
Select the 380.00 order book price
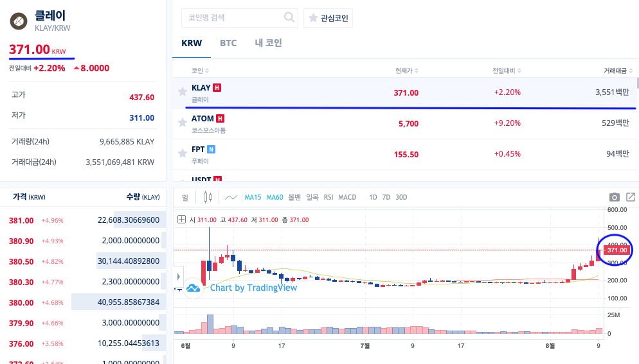tap(21, 303)
